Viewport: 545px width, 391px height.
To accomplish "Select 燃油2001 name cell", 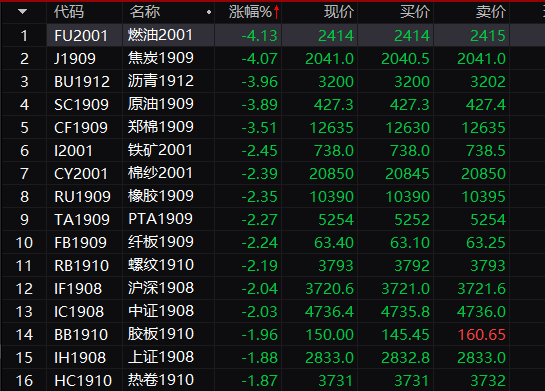I will pos(160,35).
